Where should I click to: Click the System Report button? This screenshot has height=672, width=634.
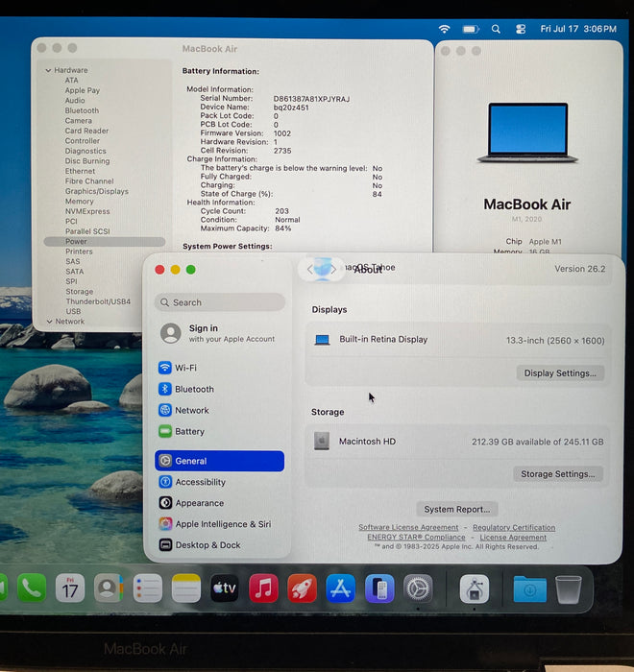[x=457, y=509]
